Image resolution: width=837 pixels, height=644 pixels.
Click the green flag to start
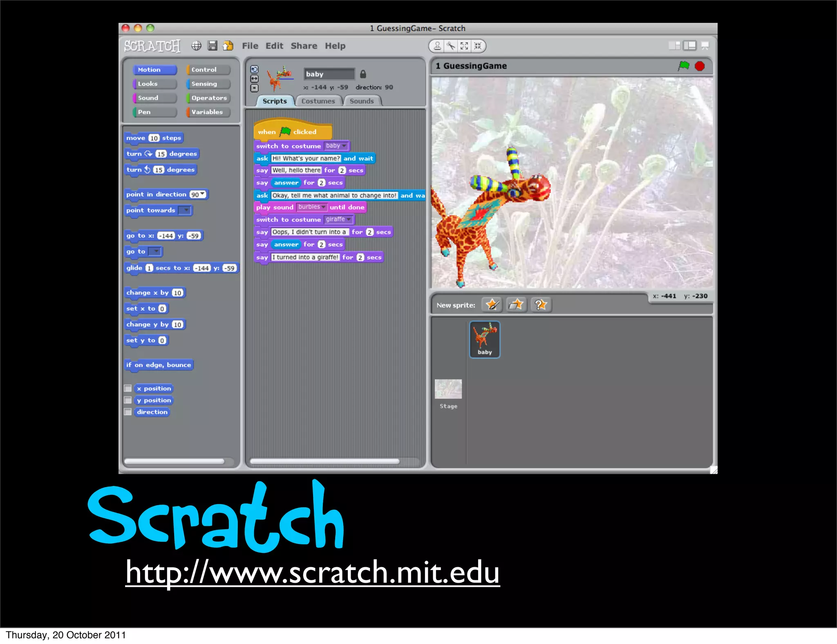(x=684, y=66)
